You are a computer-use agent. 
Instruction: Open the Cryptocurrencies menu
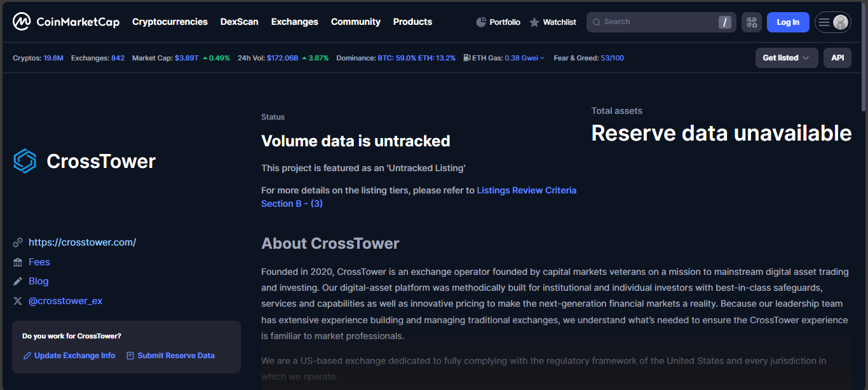tap(170, 22)
